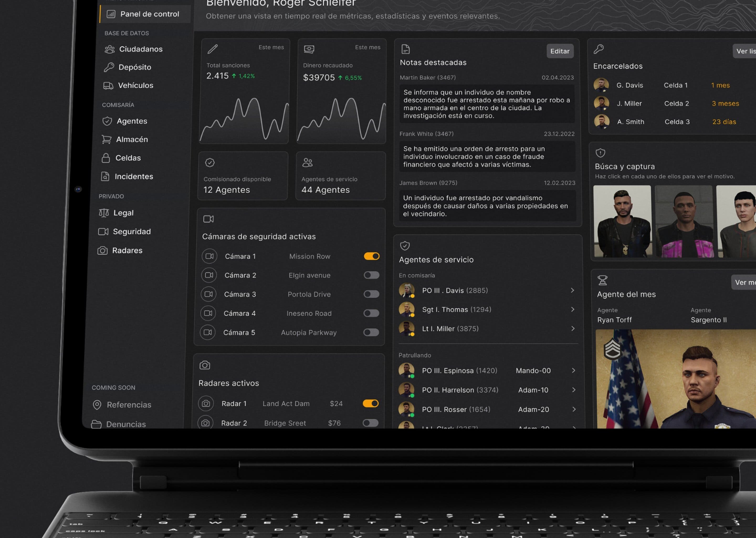Expand PO III . Davis (2885) chevron
Screen dimensions: 756x538
[572, 290]
